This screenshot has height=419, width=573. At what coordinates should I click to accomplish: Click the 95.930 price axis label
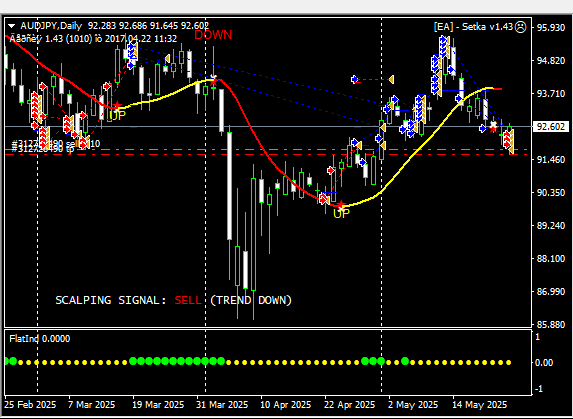(x=551, y=28)
